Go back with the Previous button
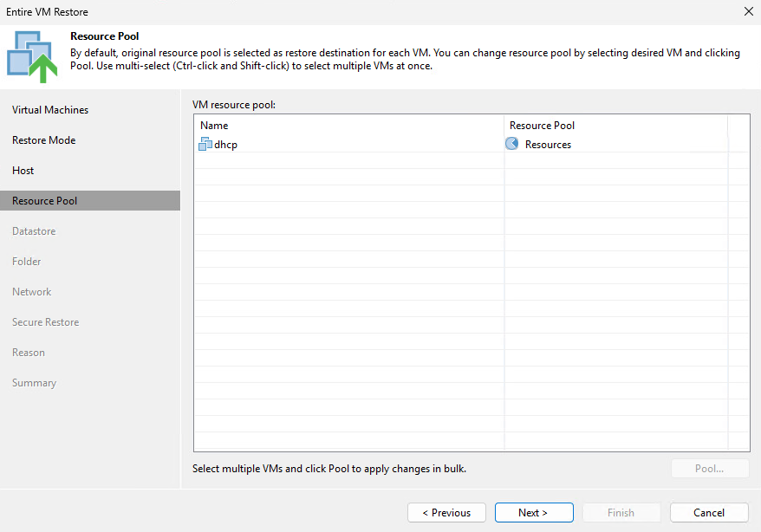The height and width of the screenshot is (532, 761). coord(446,512)
